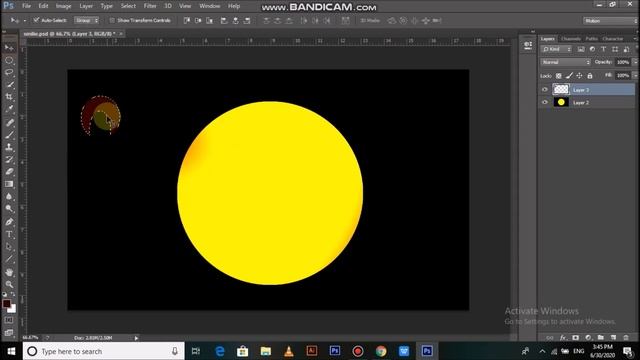640x360 pixels.
Task: Select the Move tool
Action: pyautogui.click(x=9, y=48)
